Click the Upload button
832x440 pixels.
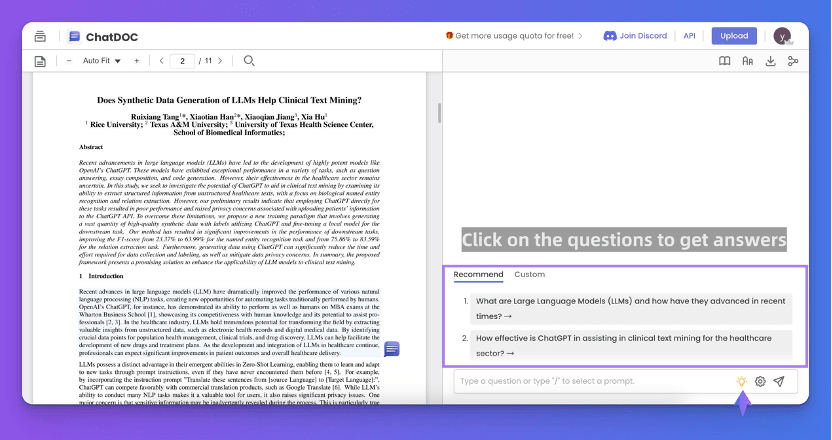coord(733,36)
